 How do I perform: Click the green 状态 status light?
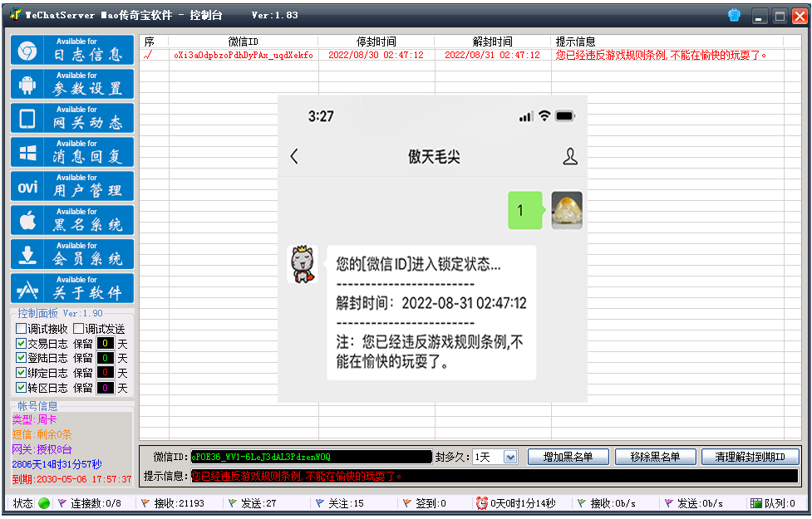pos(44,503)
